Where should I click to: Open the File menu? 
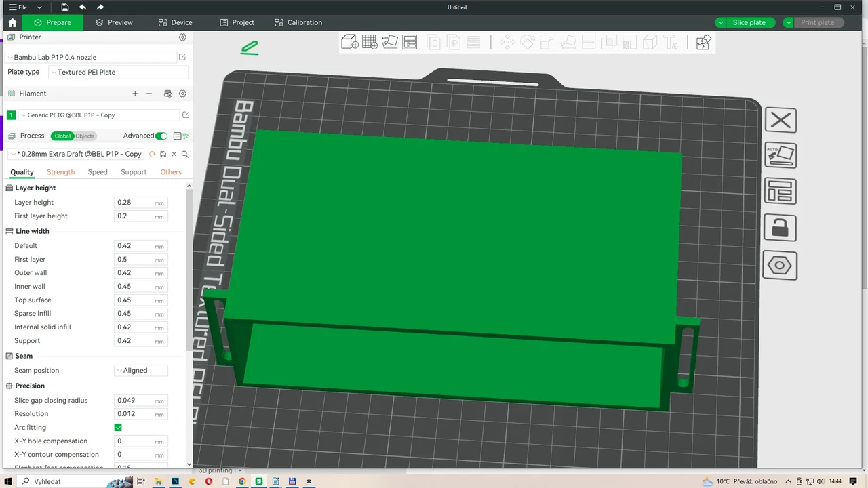tap(18, 7)
